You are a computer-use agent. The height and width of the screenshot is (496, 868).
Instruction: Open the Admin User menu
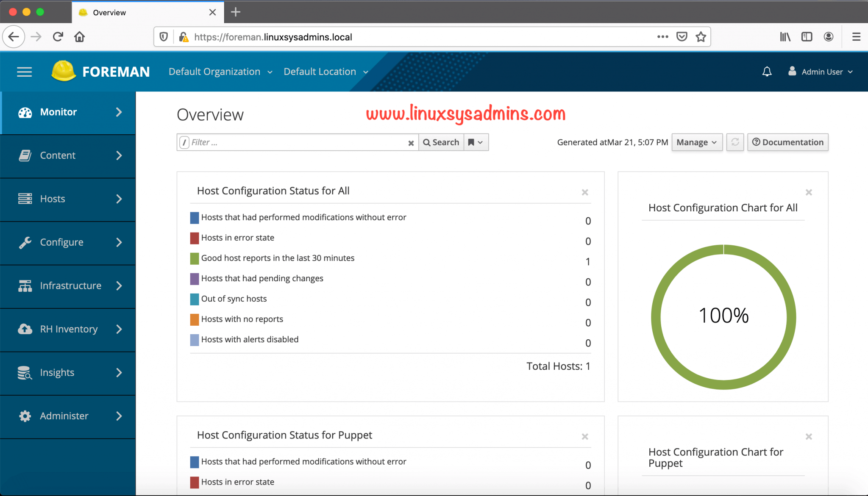(x=821, y=72)
